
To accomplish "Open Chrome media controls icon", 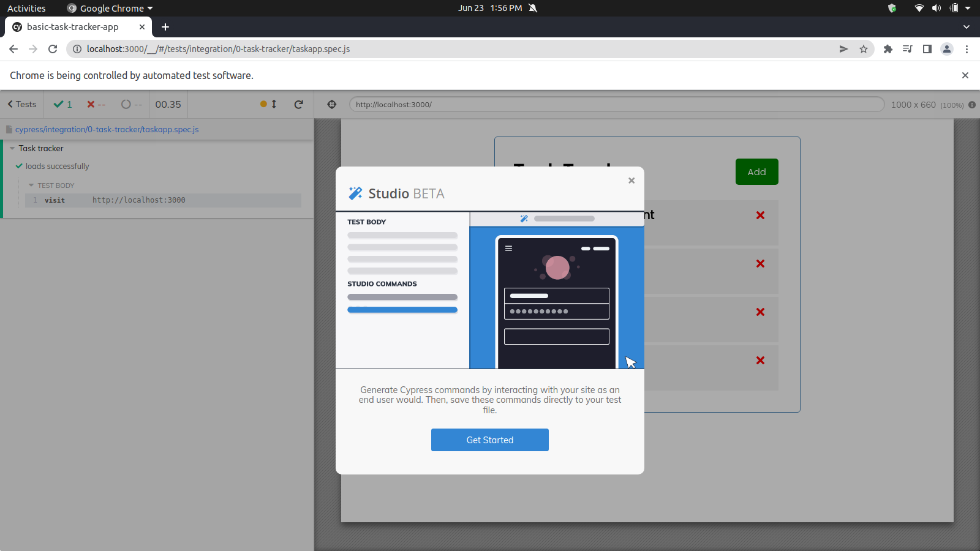I will (908, 49).
